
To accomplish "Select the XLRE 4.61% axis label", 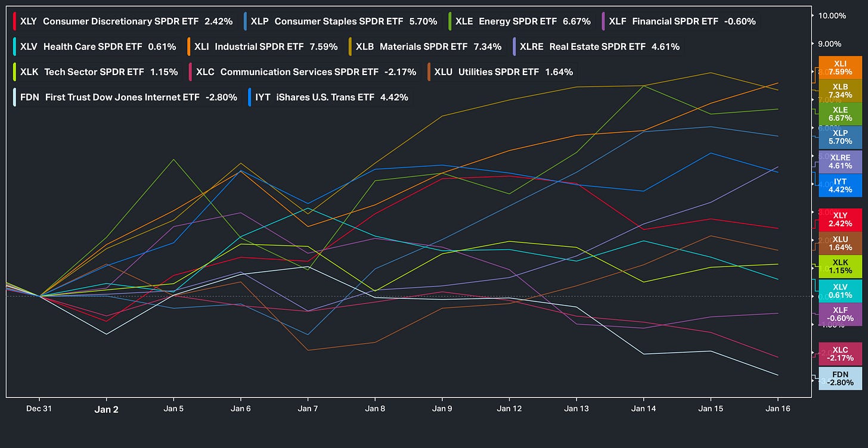I will [840, 161].
